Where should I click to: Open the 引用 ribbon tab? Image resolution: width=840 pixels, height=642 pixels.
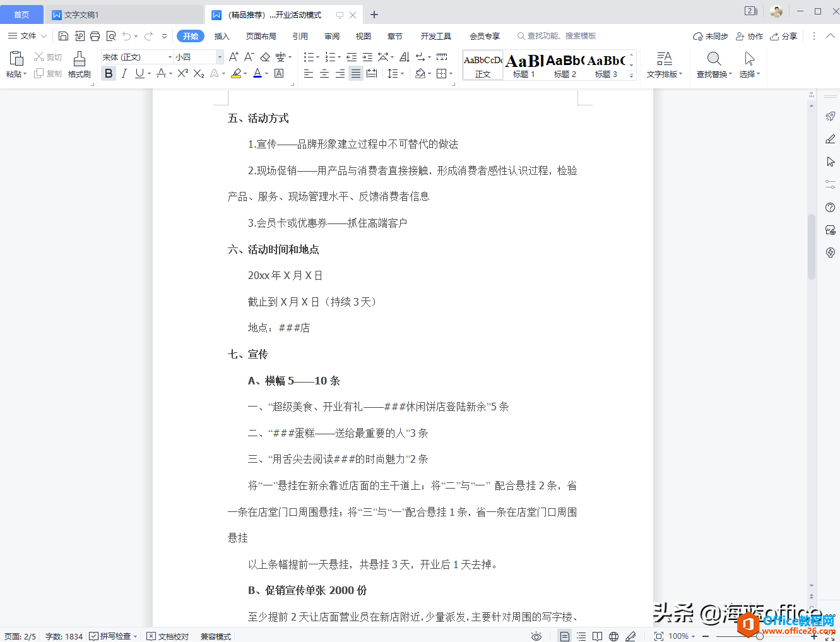coord(300,36)
